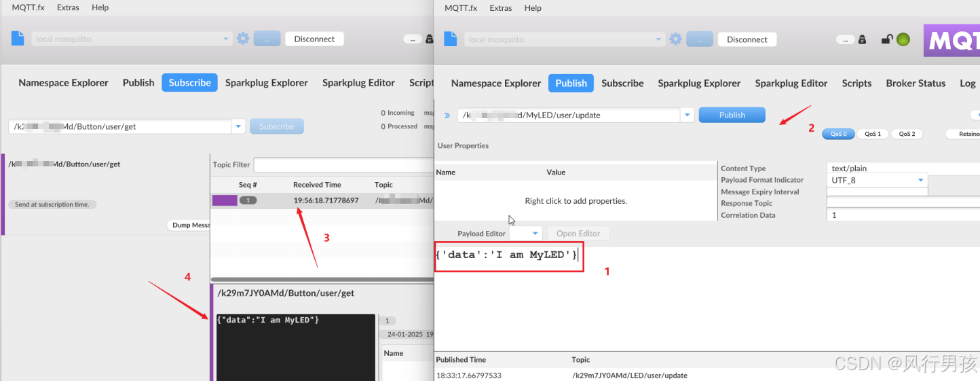Click the payload text {'data':'I am MyLED'}
Viewport: 980px width, 381px height.
coord(507,255)
